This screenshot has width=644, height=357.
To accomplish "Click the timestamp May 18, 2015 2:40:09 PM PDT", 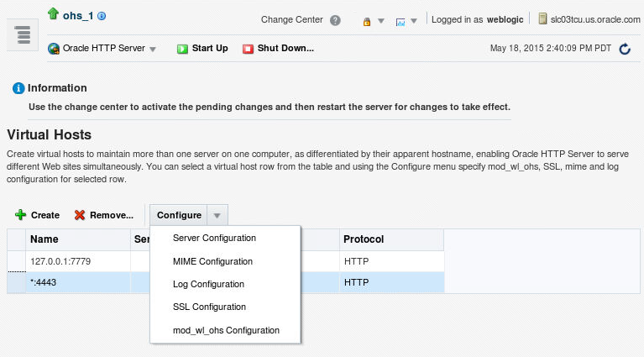I will [550, 48].
